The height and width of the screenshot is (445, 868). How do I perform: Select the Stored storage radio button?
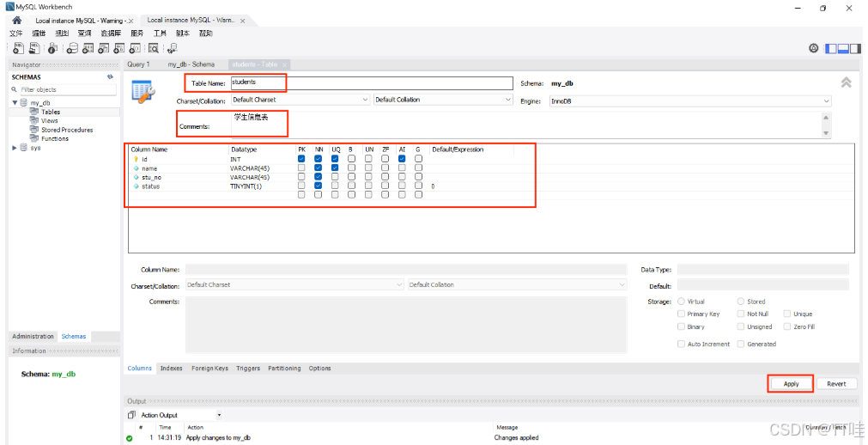(741, 302)
